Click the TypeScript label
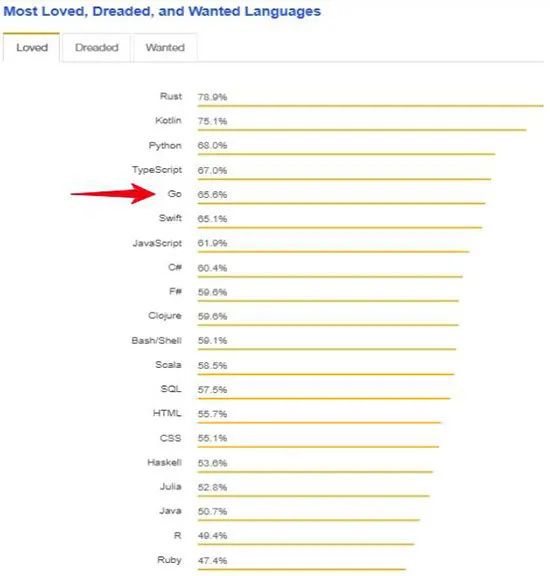Viewport: 550px width, 576px height. [157, 170]
